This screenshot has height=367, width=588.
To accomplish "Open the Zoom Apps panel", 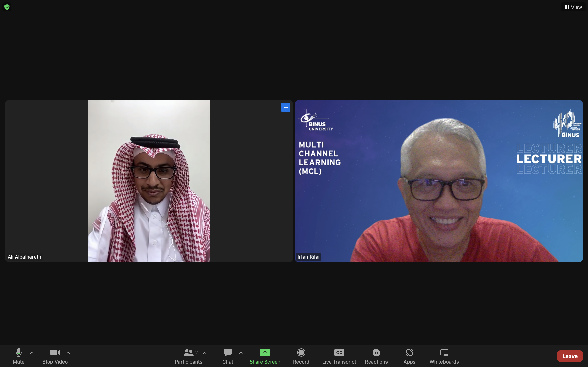I will [409, 356].
